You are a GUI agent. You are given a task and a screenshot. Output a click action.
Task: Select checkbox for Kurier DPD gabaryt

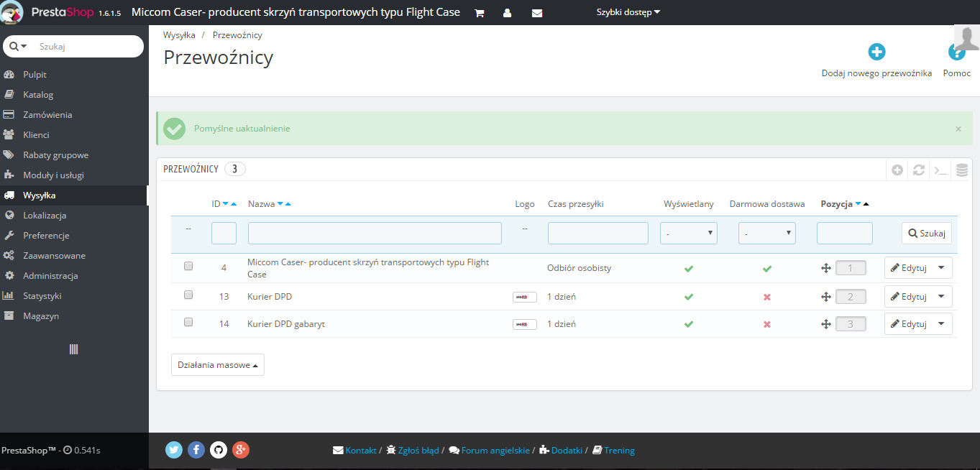(x=188, y=322)
